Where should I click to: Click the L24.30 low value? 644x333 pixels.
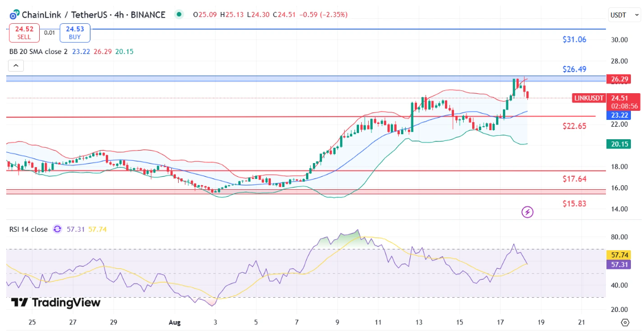pyautogui.click(x=258, y=15)
